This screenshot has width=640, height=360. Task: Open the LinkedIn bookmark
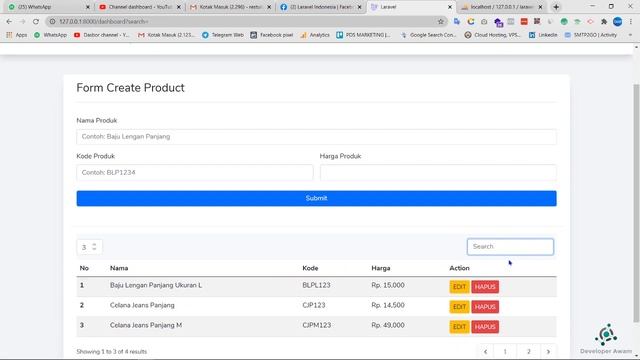[543, 35]
